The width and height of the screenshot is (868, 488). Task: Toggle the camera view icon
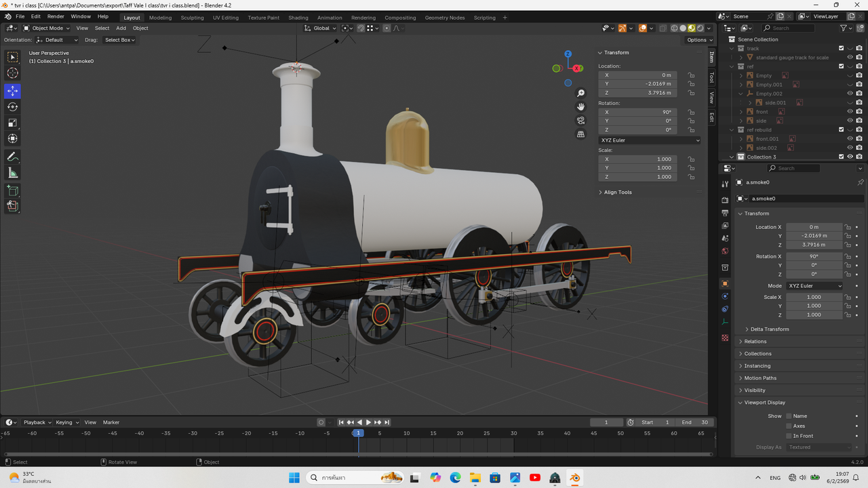(x=580, y=121)
